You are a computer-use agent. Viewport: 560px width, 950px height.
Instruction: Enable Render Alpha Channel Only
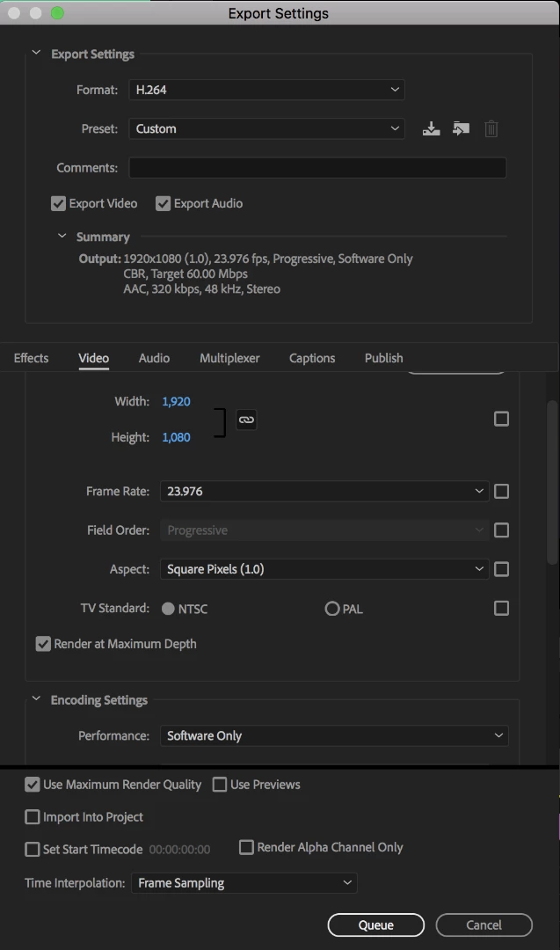point(247,847)
